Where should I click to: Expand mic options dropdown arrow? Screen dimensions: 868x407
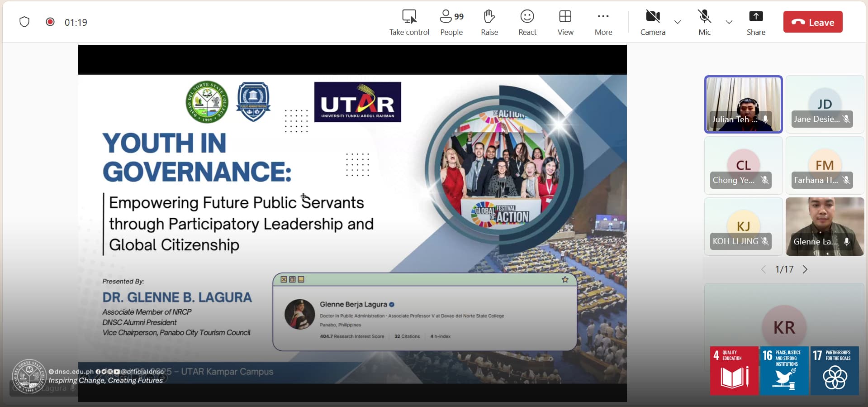(729, 22)
